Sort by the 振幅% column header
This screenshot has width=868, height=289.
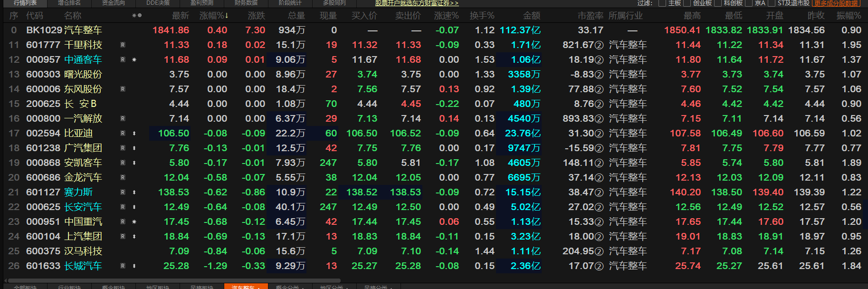point(849,16)
